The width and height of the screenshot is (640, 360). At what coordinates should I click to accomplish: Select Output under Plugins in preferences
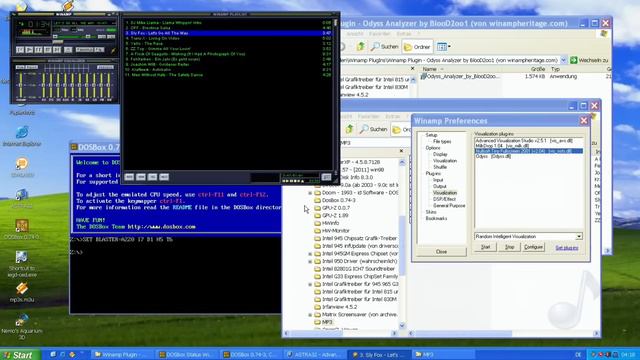point(440,186)
